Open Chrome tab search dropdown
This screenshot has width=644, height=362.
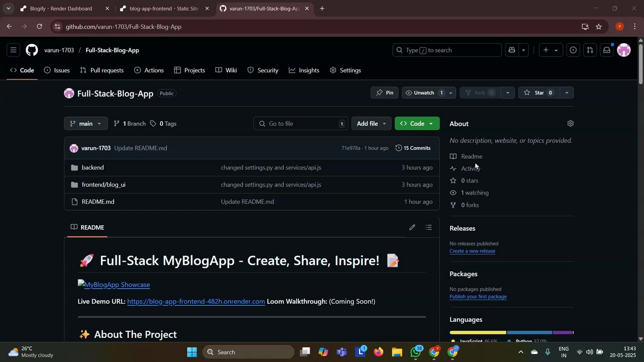[x=8, y=9]
